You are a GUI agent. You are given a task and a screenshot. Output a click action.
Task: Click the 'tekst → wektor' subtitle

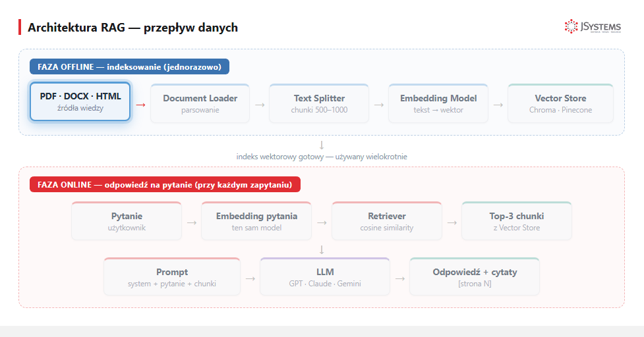click(x=438, y=110)
